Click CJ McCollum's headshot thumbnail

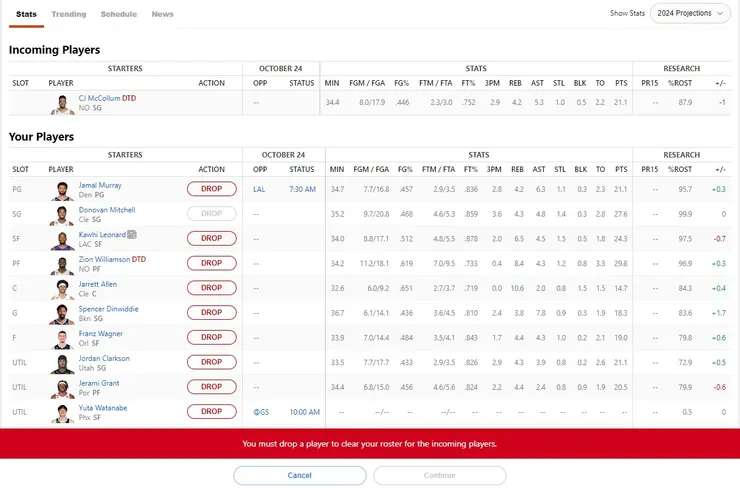click(62, 104)
